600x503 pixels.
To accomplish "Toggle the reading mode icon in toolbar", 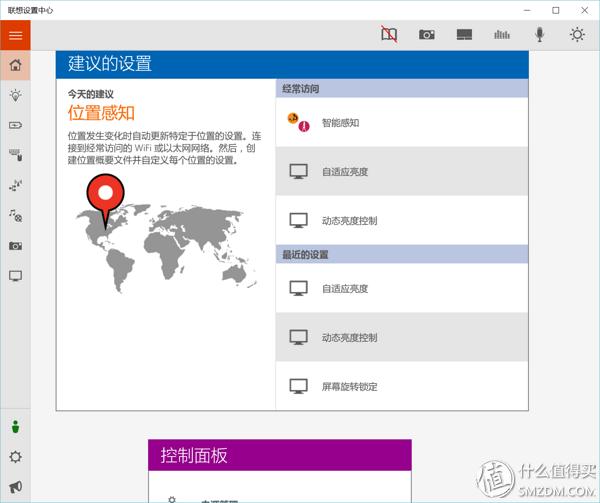I will tap(389, 35).
